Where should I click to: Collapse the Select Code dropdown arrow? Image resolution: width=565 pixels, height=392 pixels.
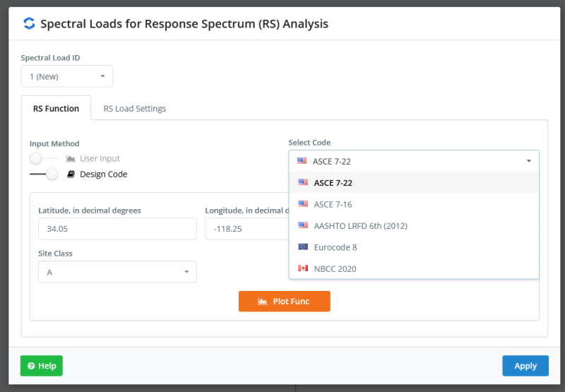pyautogui.click(x=528, y=161)
